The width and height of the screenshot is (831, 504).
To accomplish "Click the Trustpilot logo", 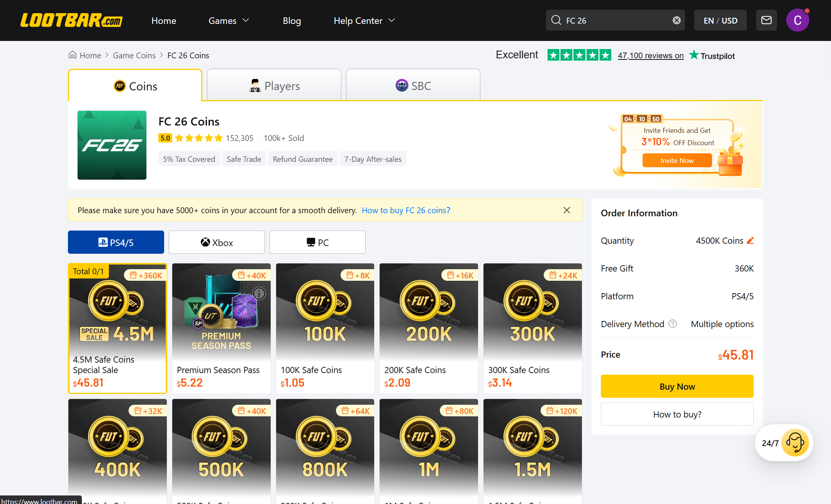I will [x=712, y=56].
